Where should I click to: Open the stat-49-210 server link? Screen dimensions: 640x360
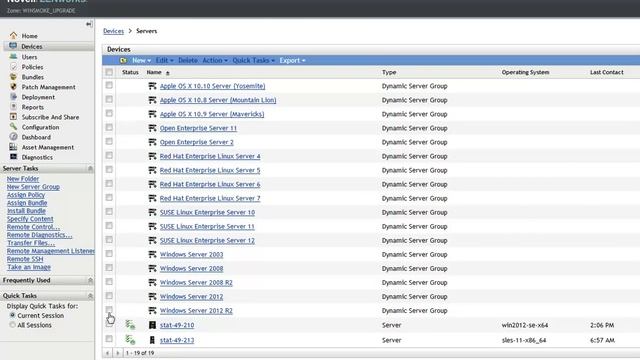tap(177, 325)
